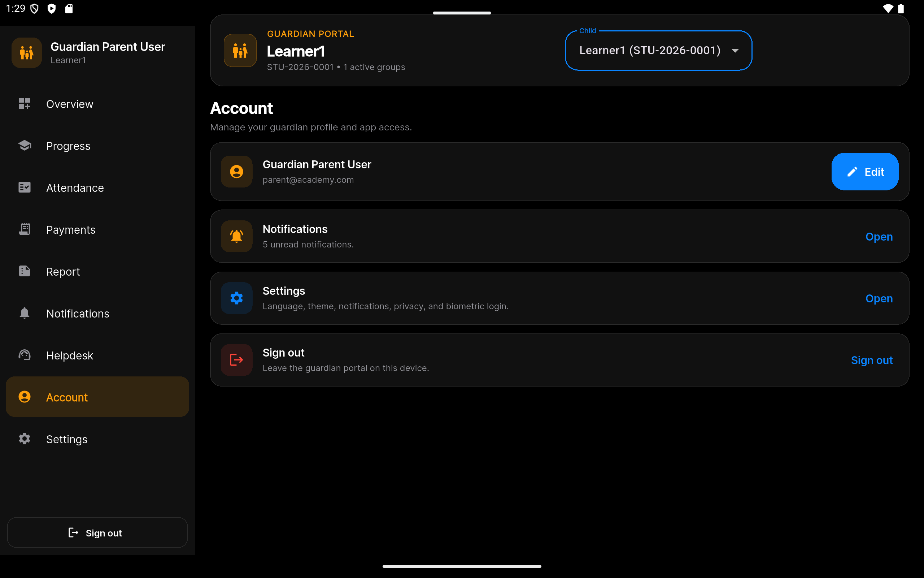Screen dimensions: 924x578
Task: Click the Report document icon
Action: tap(25, 271)
